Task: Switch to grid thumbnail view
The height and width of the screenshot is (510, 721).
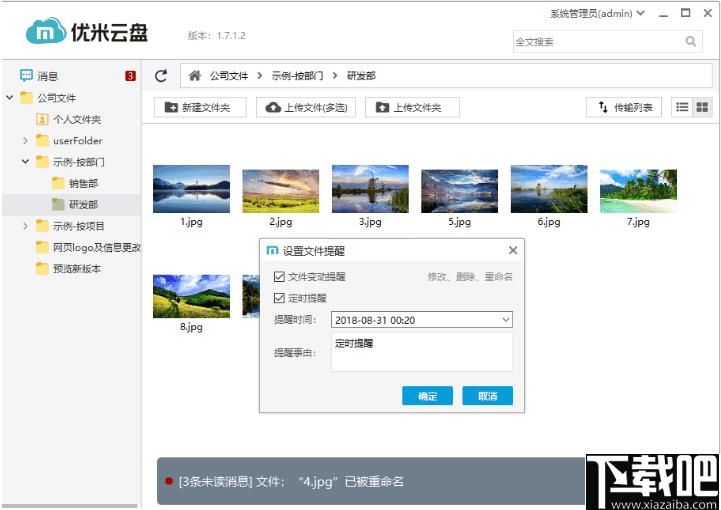Action: point(702,107)
